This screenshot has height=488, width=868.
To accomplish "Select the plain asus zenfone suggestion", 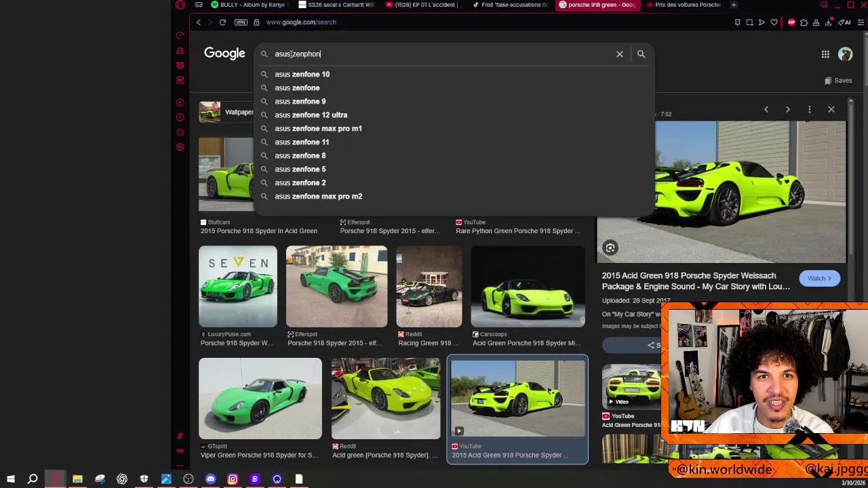I will [x=454, y=88].
